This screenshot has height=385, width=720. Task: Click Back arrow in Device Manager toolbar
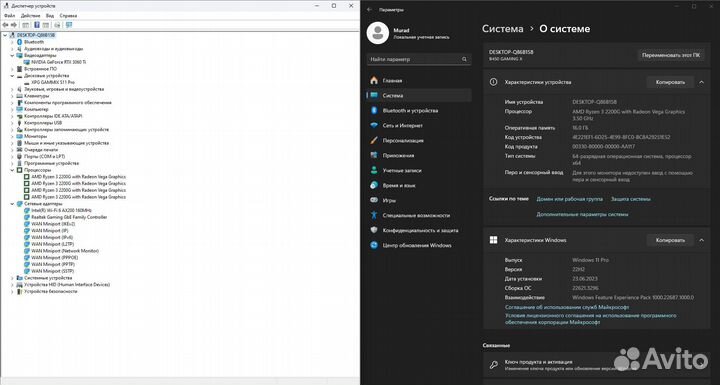[6, 25]
